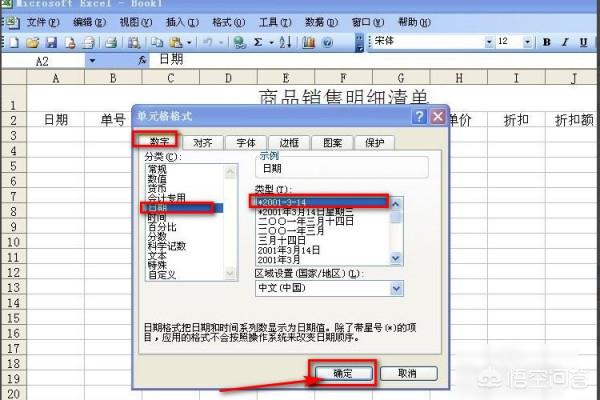Switch to the 对齐 tab

[x=202, y=142]
